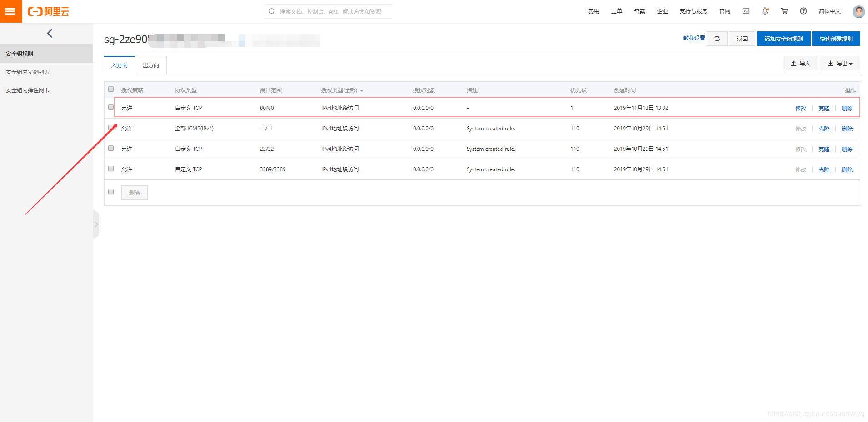This screenshot has height=422, width=868.
Task: Switch to the 出方向 outbound tab
Action: click(x=151, y=65)
